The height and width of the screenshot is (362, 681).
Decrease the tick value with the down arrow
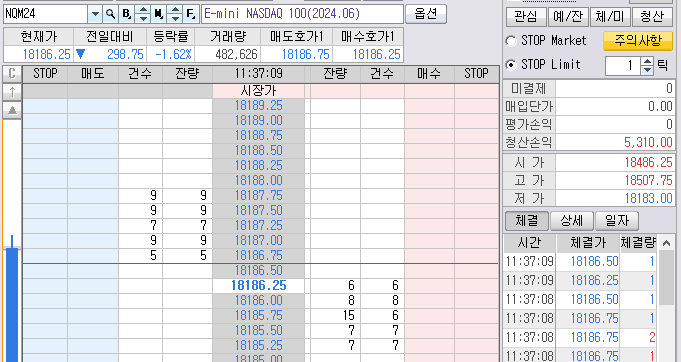[x=647, y=70]
